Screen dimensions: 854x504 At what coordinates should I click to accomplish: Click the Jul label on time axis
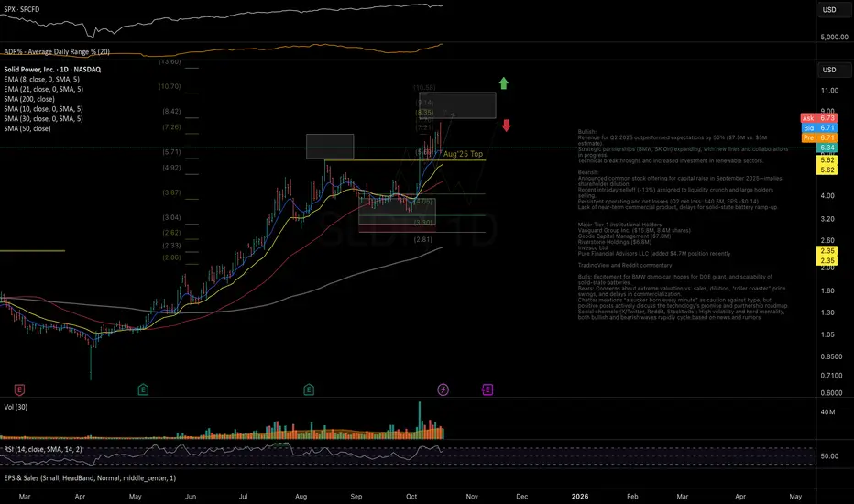coord(243,497)
